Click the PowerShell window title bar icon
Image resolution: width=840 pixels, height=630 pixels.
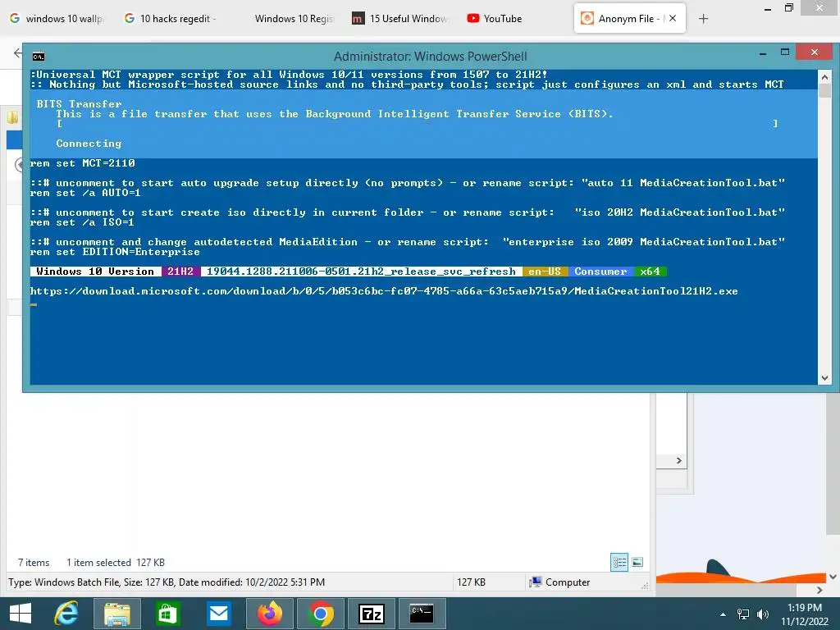[x=38, y=57]
